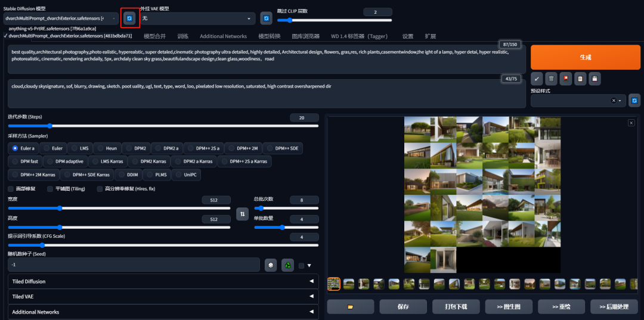
Task: Choose anything-v5-PrtRE.safetensors from the model list
Action: (52, 29)
